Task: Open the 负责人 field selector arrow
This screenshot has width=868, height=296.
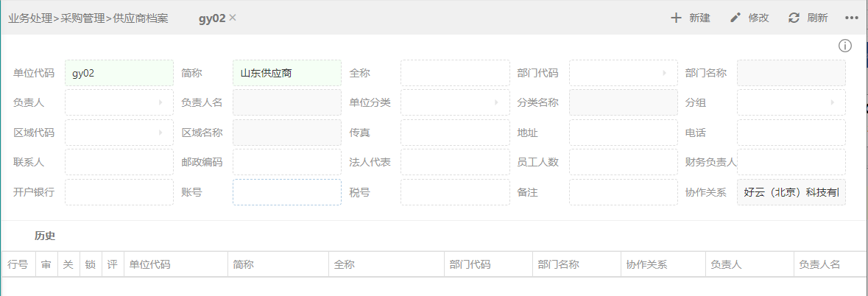Action: [x=160, y=102]
